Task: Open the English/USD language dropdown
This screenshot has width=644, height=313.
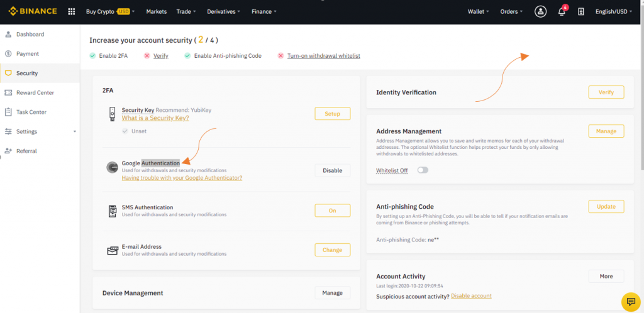Action: click(614, 11)
